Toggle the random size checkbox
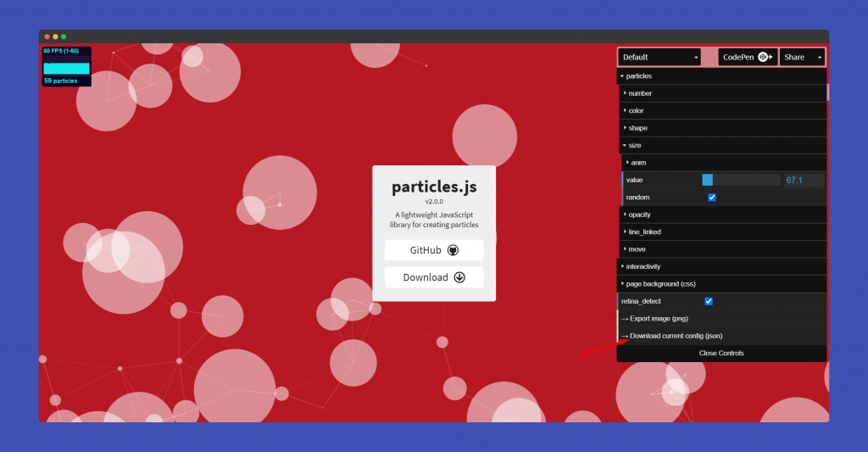The height and width of the screenshot is (452, 868). 712,198
